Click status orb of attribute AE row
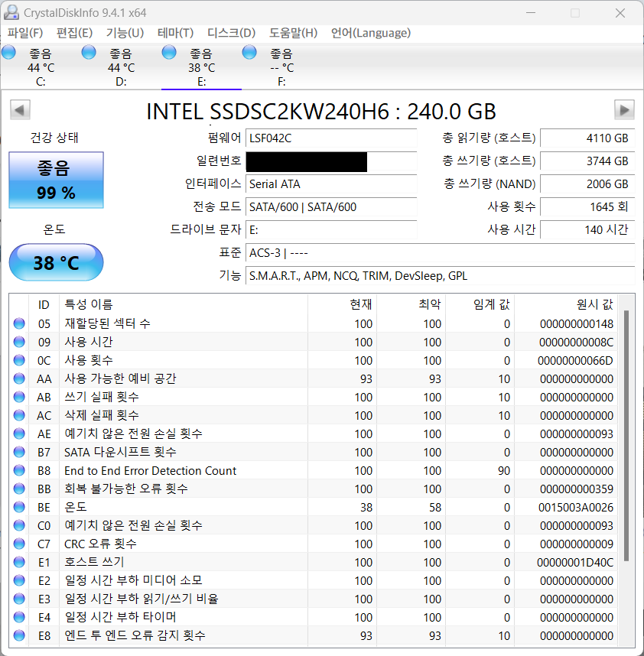 (19, 434)
